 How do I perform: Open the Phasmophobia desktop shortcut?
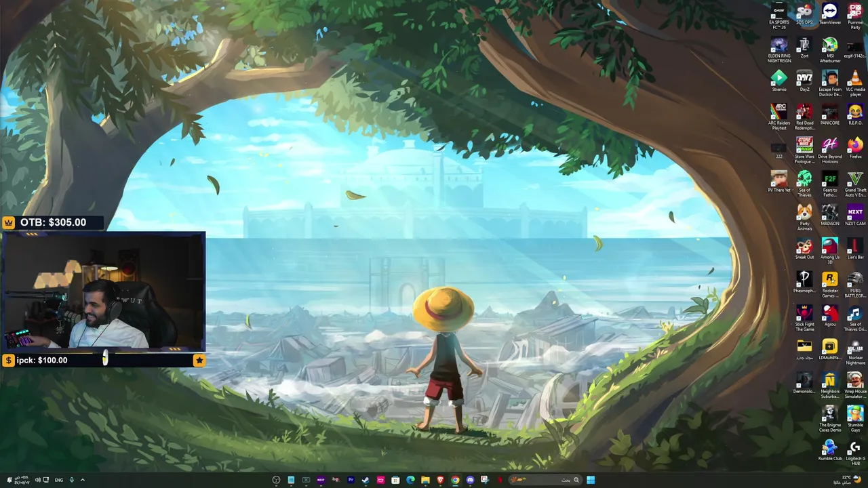pos(804,283)
